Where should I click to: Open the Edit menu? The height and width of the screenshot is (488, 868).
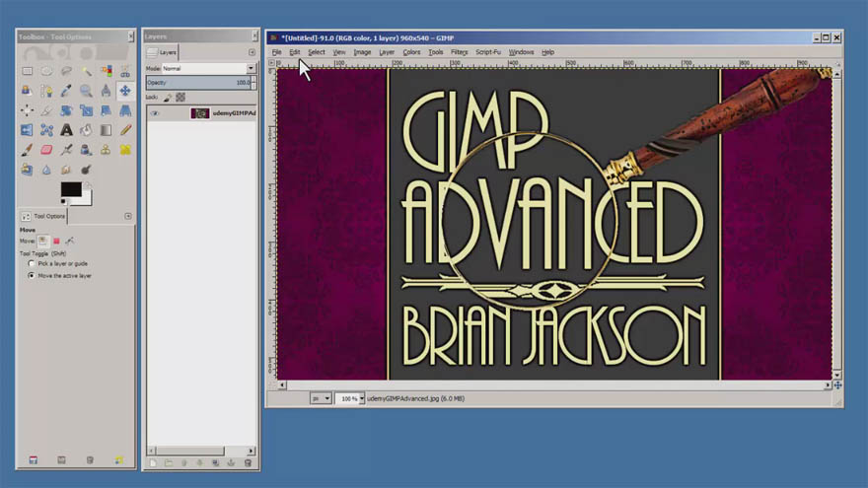tap(295, 52)
